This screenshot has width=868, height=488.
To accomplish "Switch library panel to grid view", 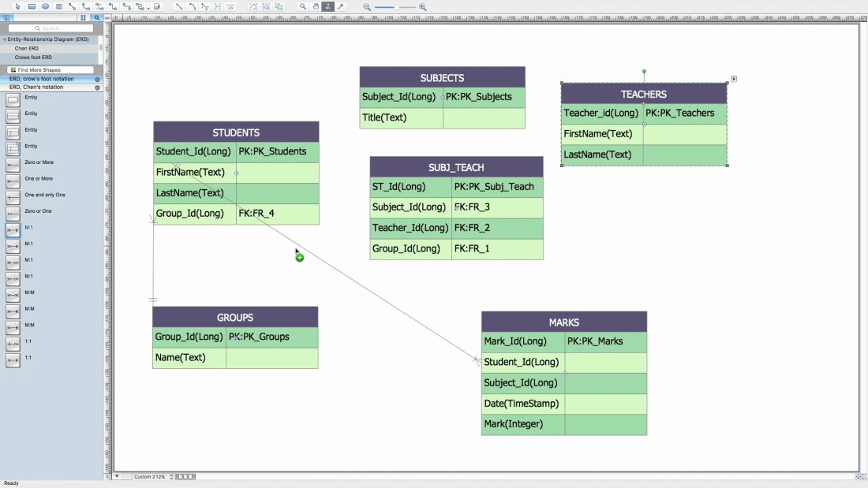I will click(x=83, y=17).
